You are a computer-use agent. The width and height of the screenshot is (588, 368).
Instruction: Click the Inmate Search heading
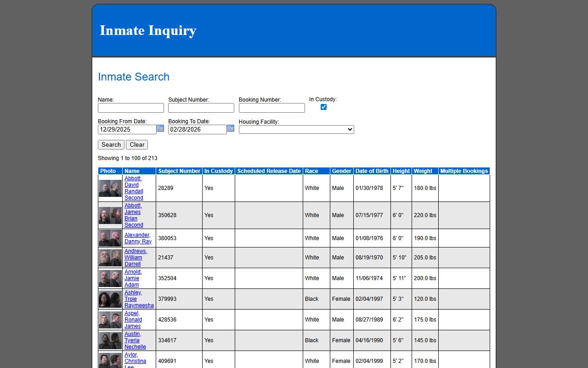pos(134,77)
